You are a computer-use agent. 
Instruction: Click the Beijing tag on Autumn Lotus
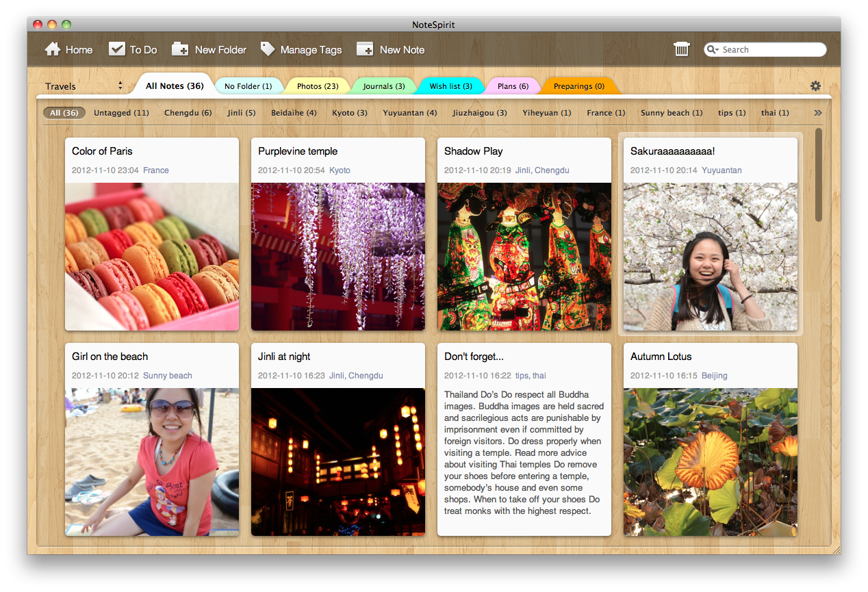point(715,376)
